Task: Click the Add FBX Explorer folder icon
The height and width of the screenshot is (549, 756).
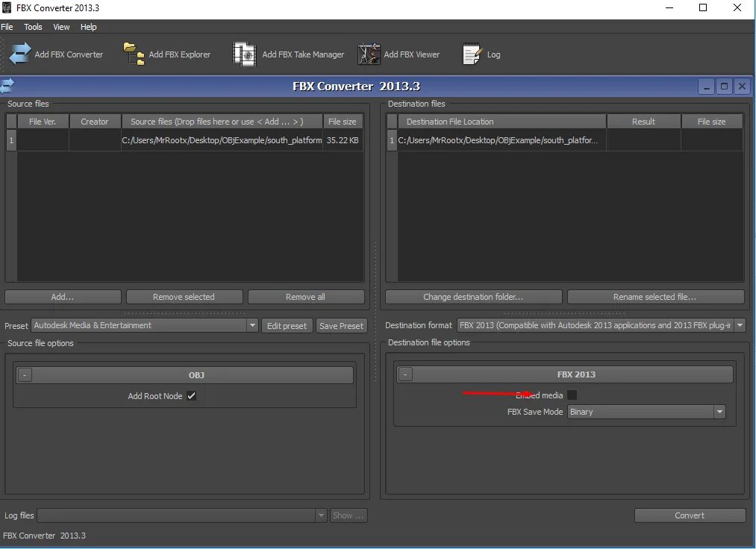Action: pos(134,54)
